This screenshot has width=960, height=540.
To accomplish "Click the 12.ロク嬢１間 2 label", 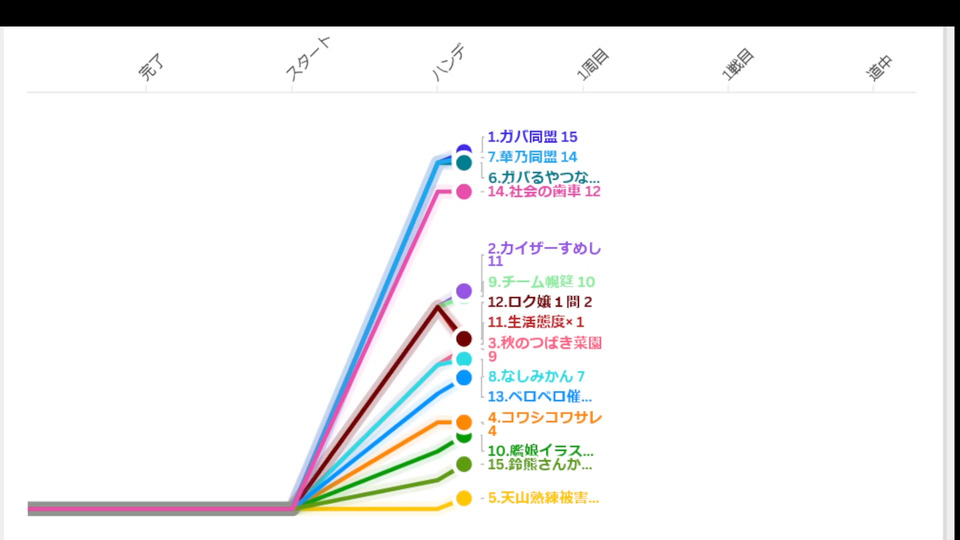I will (540, 302).
